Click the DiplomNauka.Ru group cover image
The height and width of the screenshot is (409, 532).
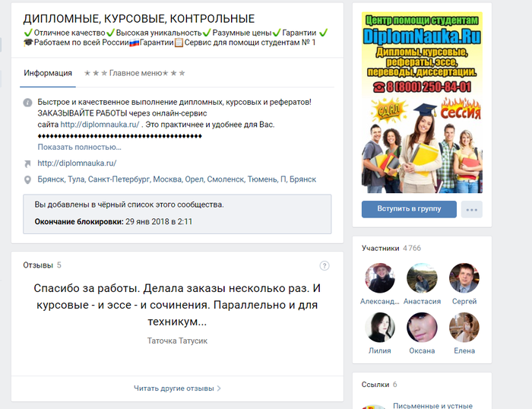tap(422, 101)
